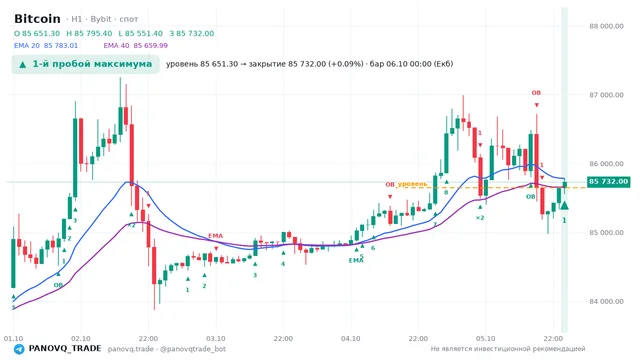Click the Telegram logo icon
This screenshot has height=360, width=640.
point(19,349)
